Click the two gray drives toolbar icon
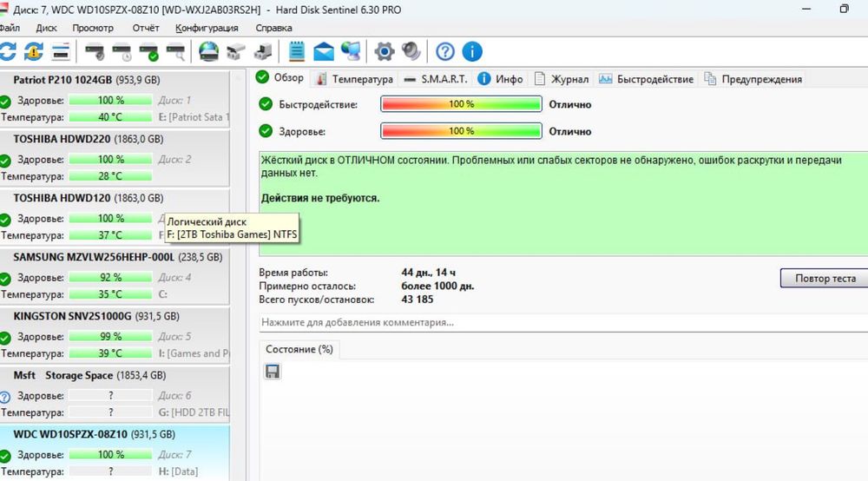 coord(236,51)
